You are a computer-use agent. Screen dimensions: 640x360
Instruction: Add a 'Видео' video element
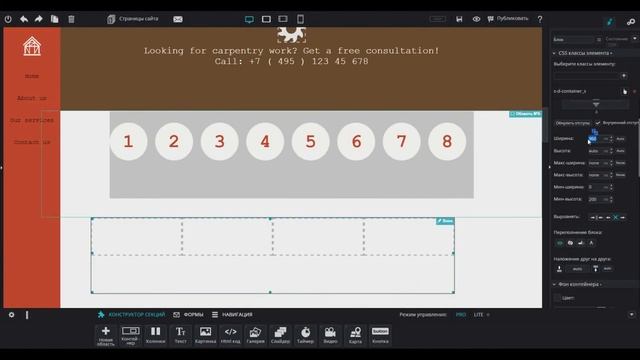point(330,336)
